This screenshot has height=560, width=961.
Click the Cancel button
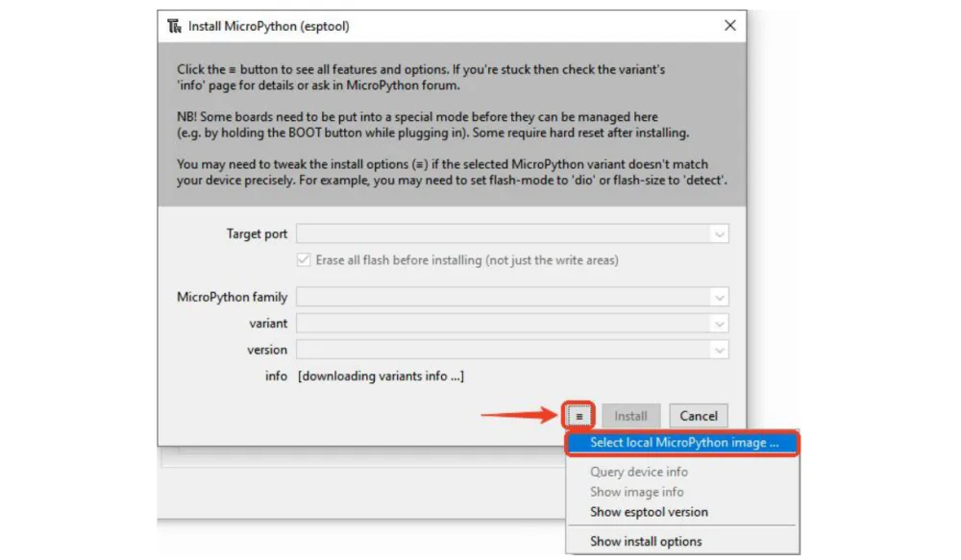(698, 416)
